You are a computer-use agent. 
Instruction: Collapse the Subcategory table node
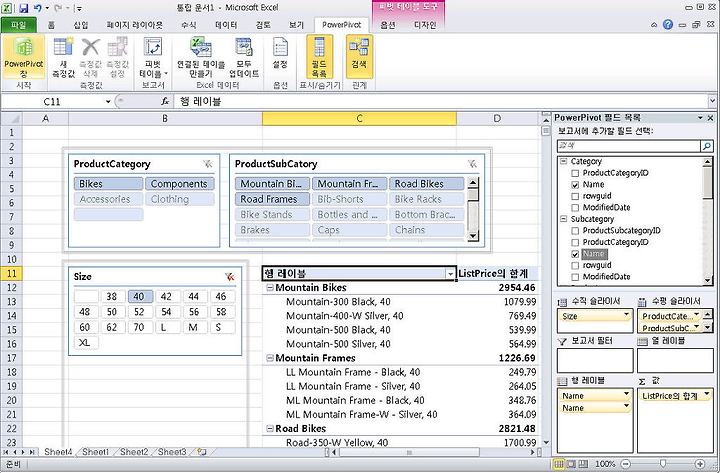point(563,219)
